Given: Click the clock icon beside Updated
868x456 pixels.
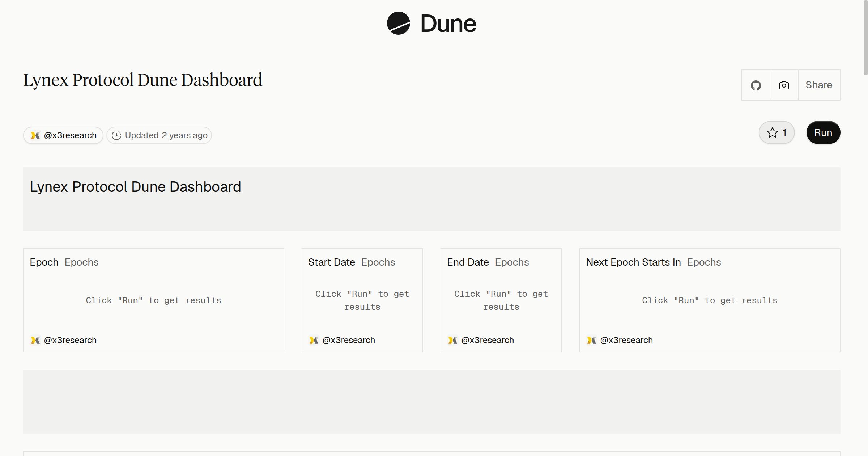Looking at the screenshot, I should [x=116, y=135].
